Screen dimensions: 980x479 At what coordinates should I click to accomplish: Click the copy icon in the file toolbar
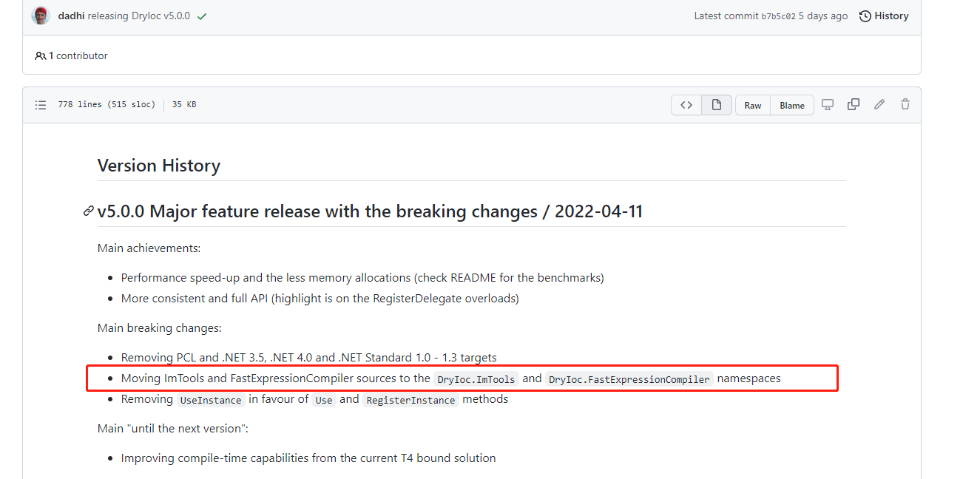[x=853, y=104]
